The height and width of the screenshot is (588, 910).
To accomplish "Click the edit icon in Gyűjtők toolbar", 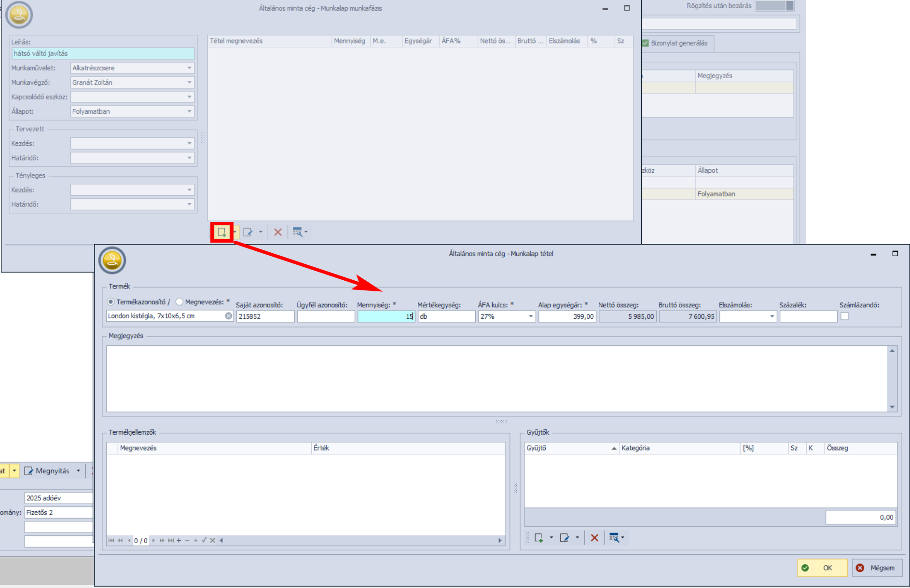I will pos(565,538).
